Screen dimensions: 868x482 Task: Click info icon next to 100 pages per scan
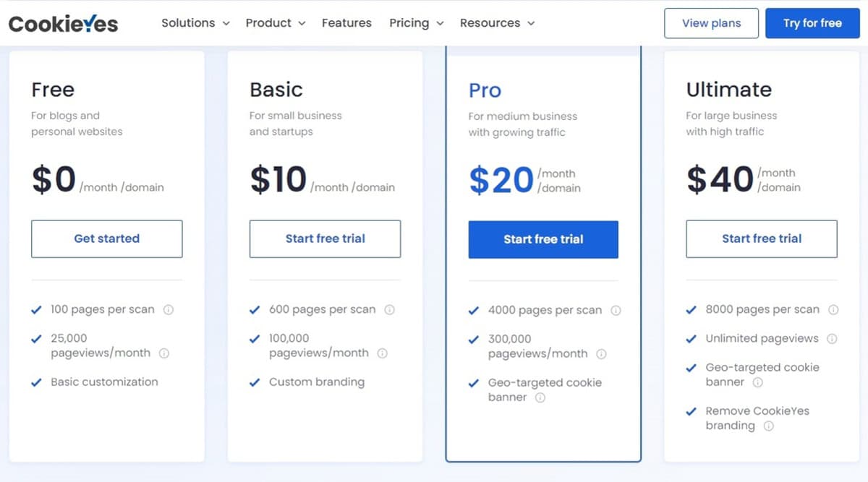pyautogui.click(x=169, y=310)
